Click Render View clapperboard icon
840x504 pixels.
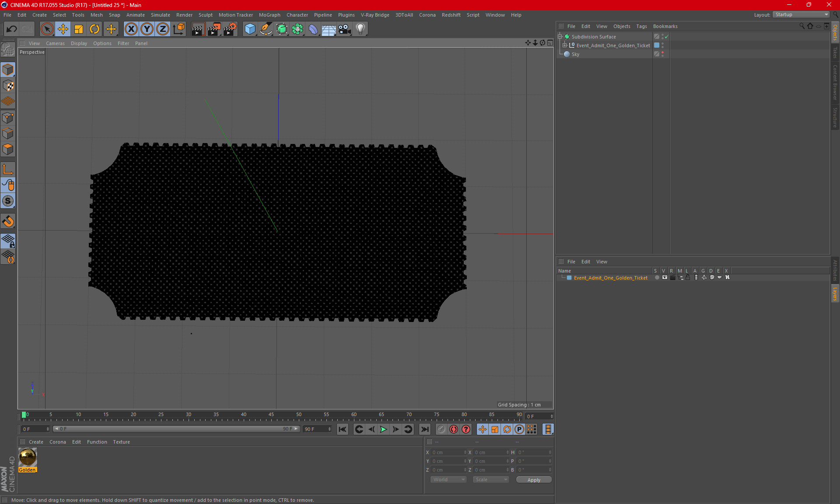[198, 29]
